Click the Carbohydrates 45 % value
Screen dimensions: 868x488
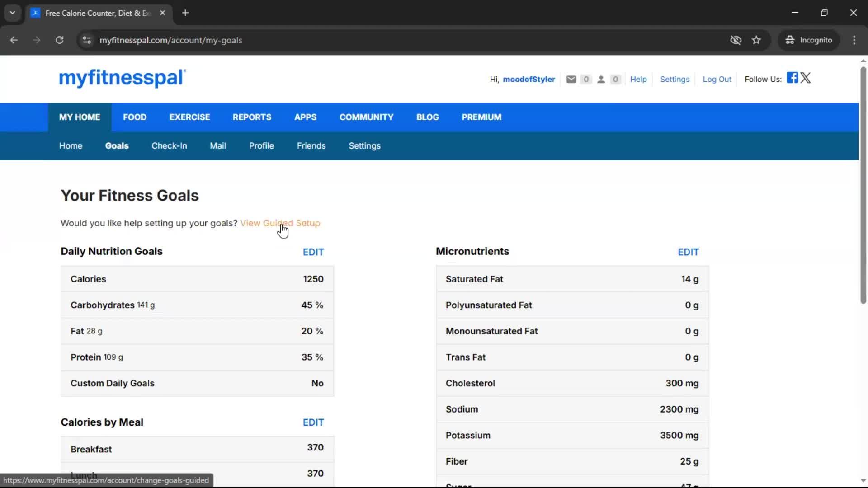coord(312,305)
